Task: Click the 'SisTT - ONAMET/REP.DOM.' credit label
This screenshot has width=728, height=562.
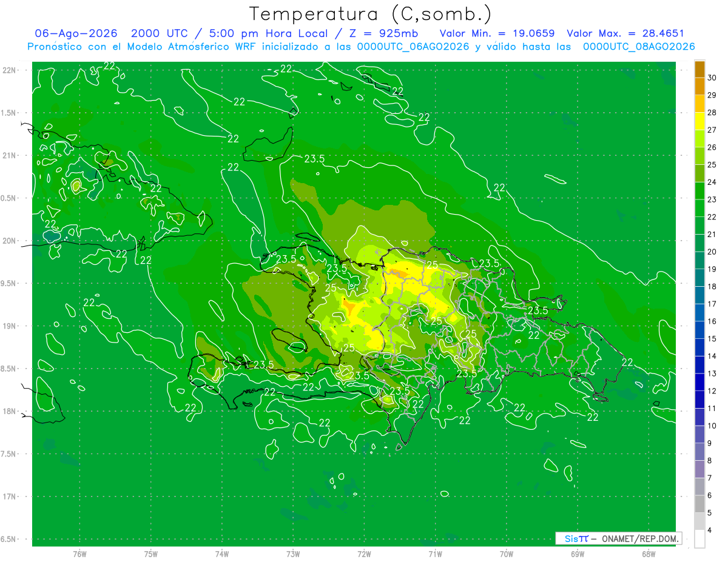Action: [618, 538]
